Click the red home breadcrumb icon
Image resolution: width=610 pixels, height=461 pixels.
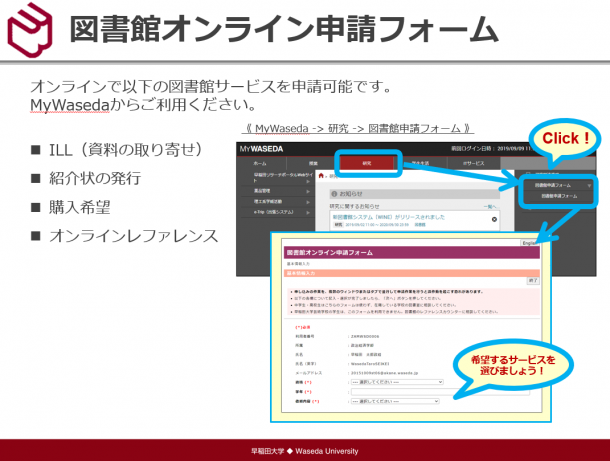click(321, 176)
